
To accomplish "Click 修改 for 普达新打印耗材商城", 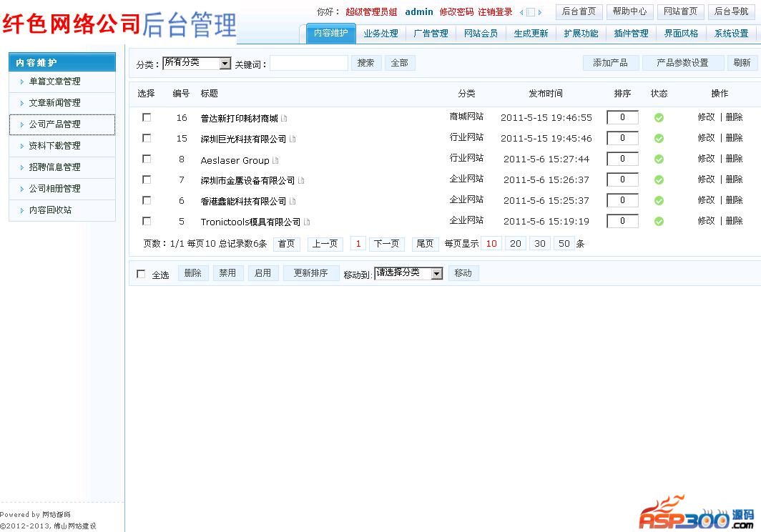I will 706,117.
